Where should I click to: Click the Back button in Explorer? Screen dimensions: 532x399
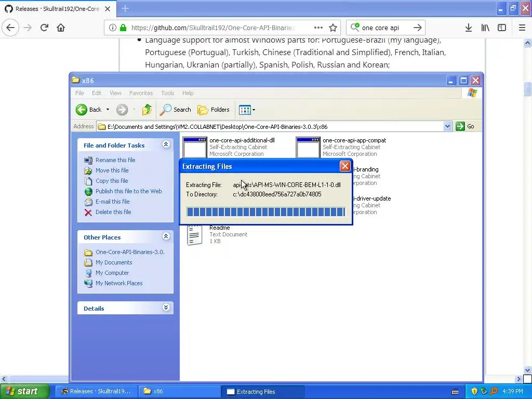(88, 110)
